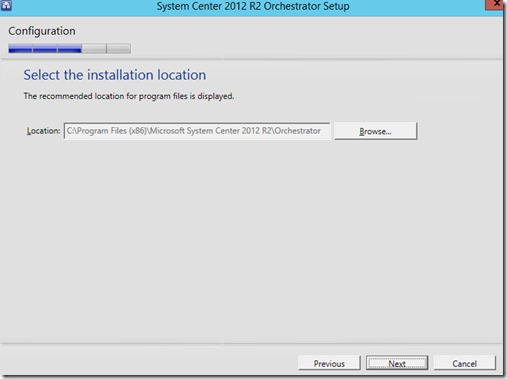Click the 'System Center 2012 R2 Orchestrator Setup' title
The width and height of the screenshot is (507, 379).
[x=253, y=6]
